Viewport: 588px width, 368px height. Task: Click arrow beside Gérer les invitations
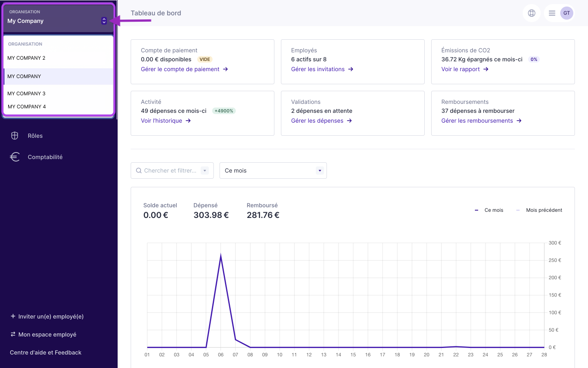coord(351,69)
